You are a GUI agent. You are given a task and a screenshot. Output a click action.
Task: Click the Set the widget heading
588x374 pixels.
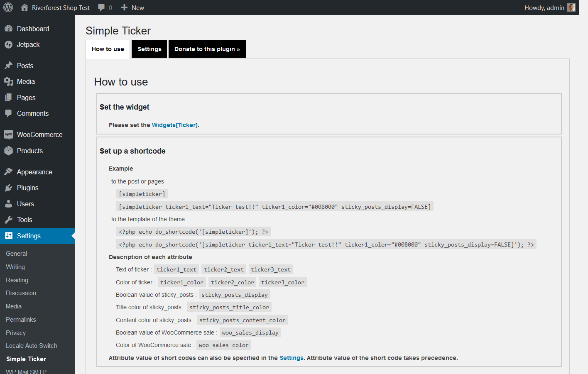125,107
